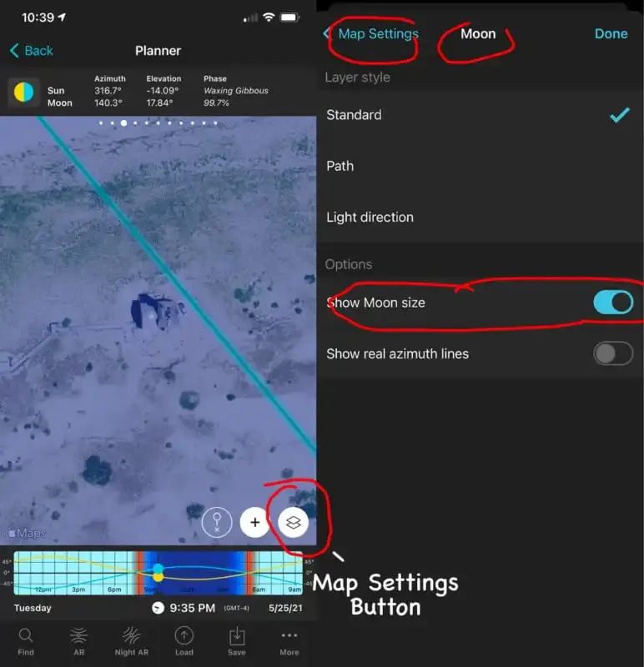644x667 pixels.
Task: Tap the sun and moon phase icon in the info panel
Action: [23, 92]
